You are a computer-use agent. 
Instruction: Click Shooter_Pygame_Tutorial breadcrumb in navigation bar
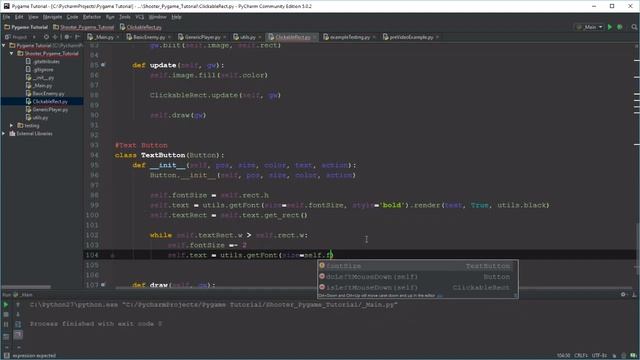pyautogui.click(x=84, y=27)
